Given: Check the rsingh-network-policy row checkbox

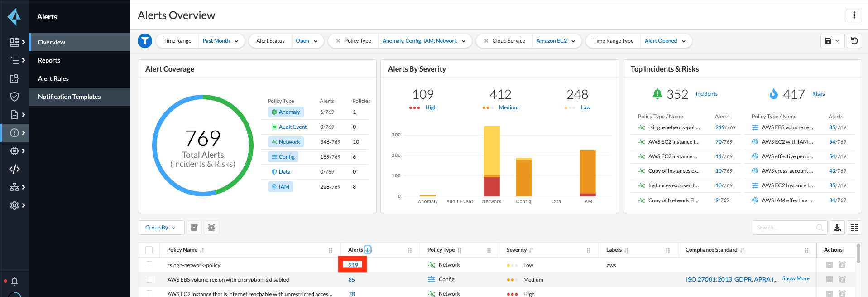Looking at the screenshot, I should 149,265.
